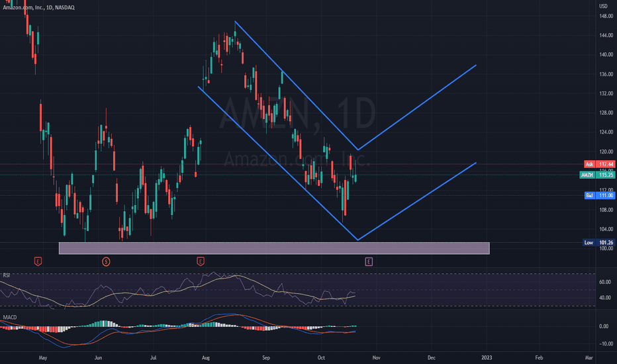Click the Nov label on the time axis
617x364 pixels.
[376, 357]
